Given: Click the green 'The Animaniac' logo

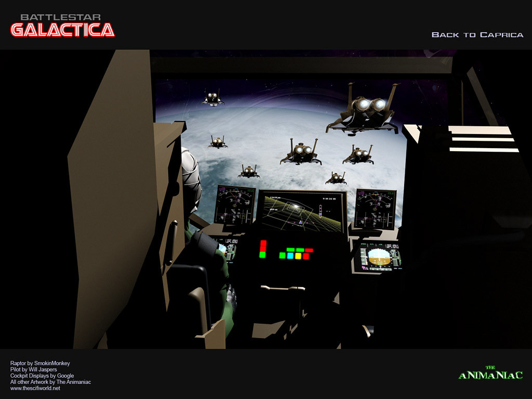Looking at the screenshot, I should pos(490,373).
